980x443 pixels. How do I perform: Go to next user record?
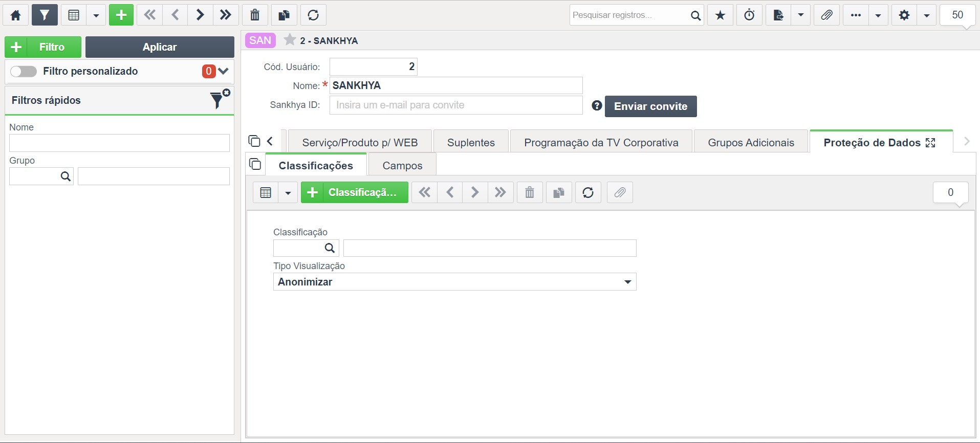pyautogui.click(x=200, y=15)
